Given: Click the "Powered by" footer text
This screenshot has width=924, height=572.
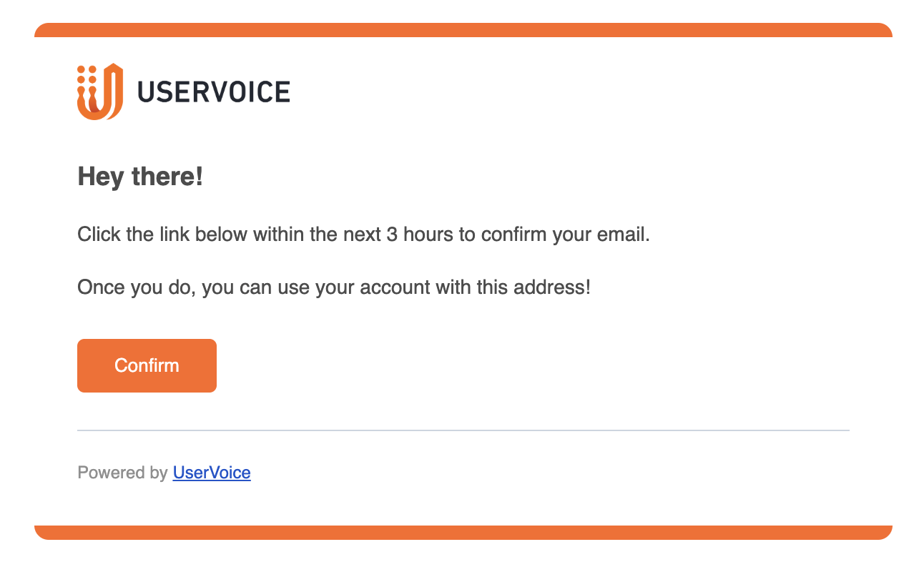Looking at the screenshot, I should tap(122, 473).
